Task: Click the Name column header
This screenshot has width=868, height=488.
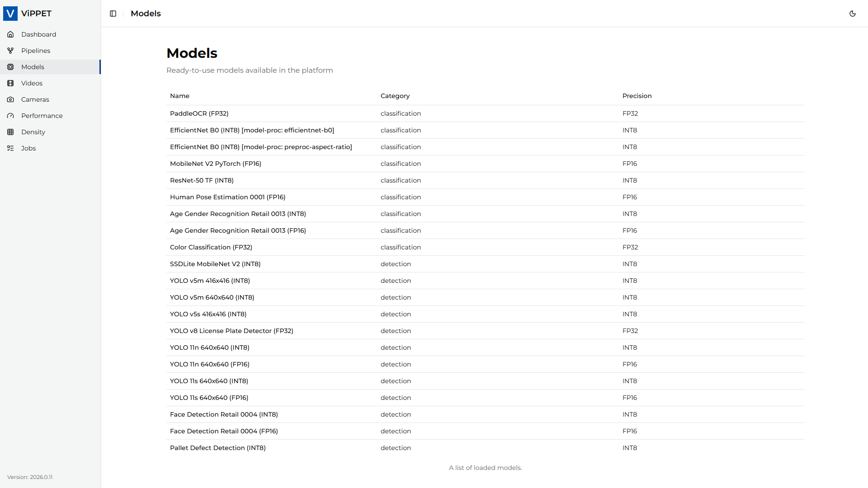Action: click(x=179, y=96)
